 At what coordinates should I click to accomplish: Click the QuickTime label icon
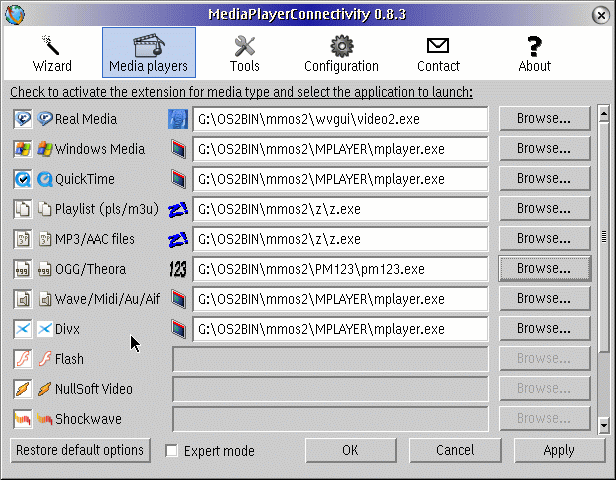pyautogui.click(x=45, y=179)
